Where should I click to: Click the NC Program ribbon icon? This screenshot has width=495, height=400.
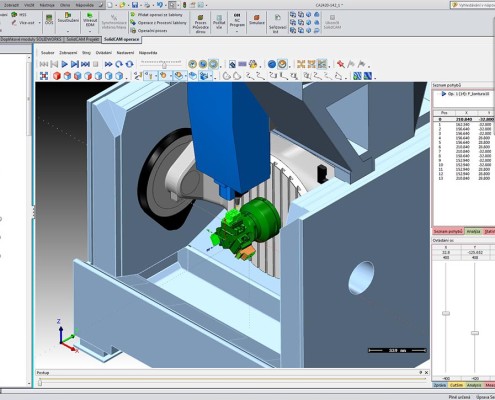(237, 21)
